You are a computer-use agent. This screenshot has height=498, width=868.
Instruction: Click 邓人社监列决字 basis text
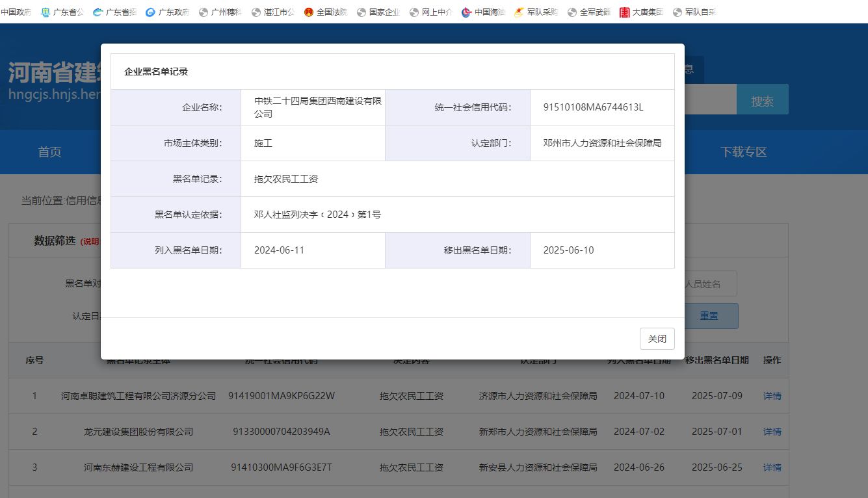[317, 215]
